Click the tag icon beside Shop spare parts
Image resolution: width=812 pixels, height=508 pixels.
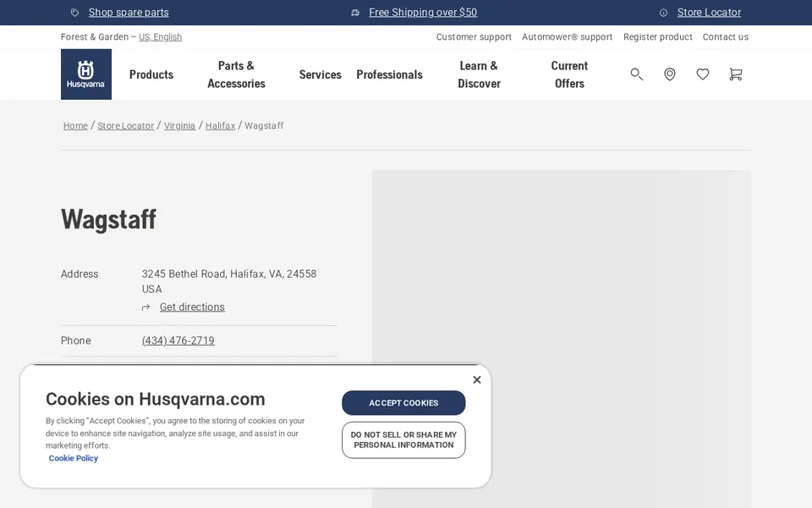click(75, 13)
